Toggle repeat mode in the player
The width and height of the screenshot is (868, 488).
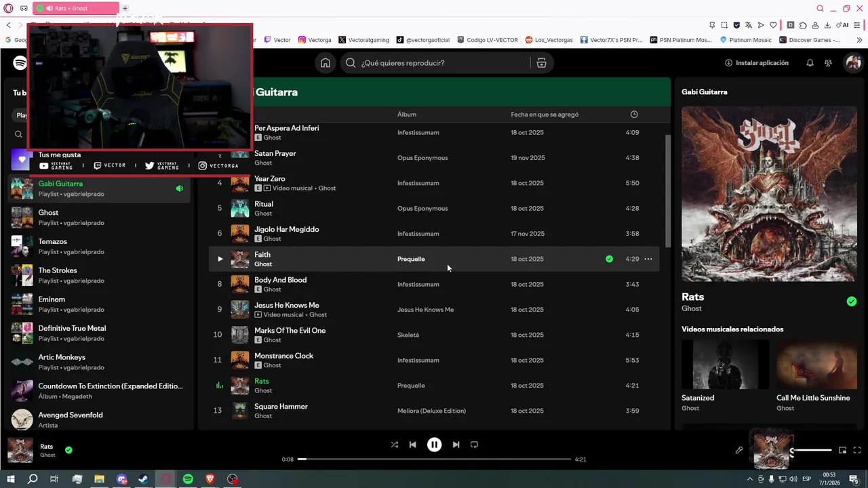(x=474, y=445)
